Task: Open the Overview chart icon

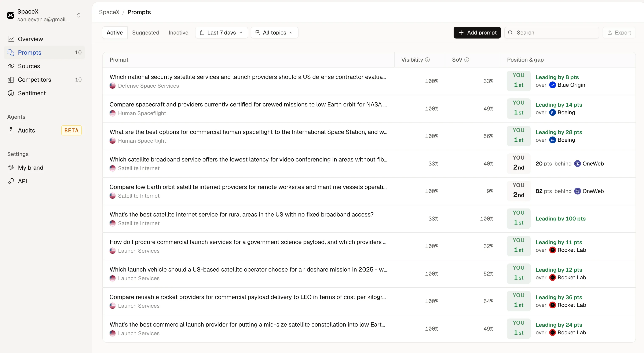Action: point(11,39)
